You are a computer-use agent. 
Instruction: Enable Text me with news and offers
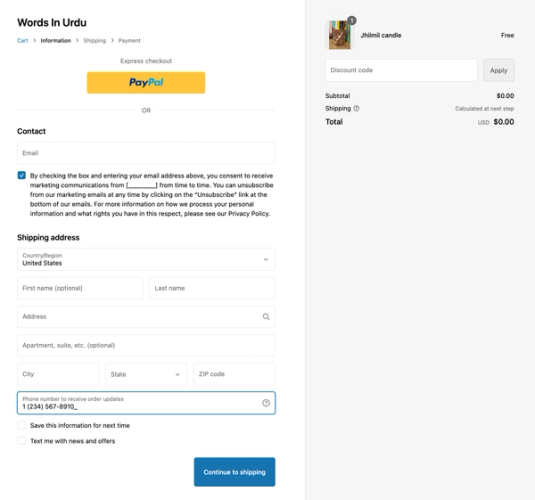21,441
